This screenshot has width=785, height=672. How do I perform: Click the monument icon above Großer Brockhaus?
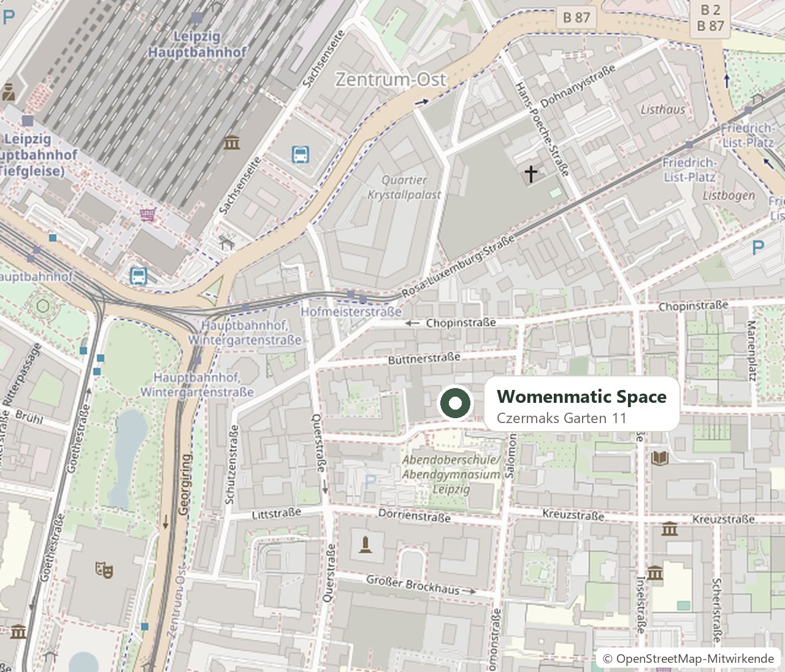pyautogui.click(x=366, y=544)
